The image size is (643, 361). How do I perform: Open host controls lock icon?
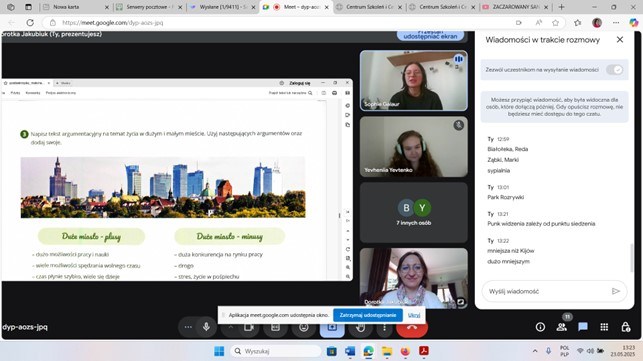pyautogui.click(x=625, y=327)
